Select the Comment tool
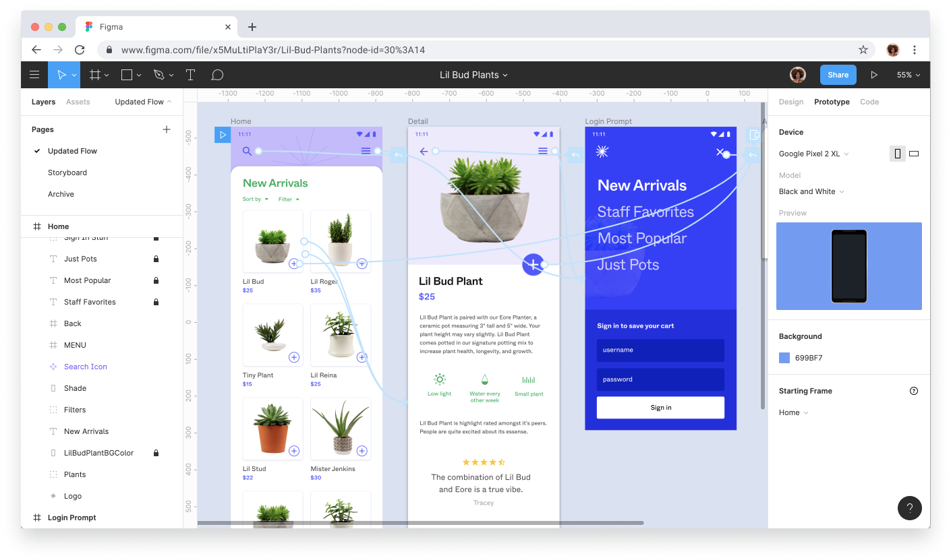951x560 pixels. pos(217,75)
